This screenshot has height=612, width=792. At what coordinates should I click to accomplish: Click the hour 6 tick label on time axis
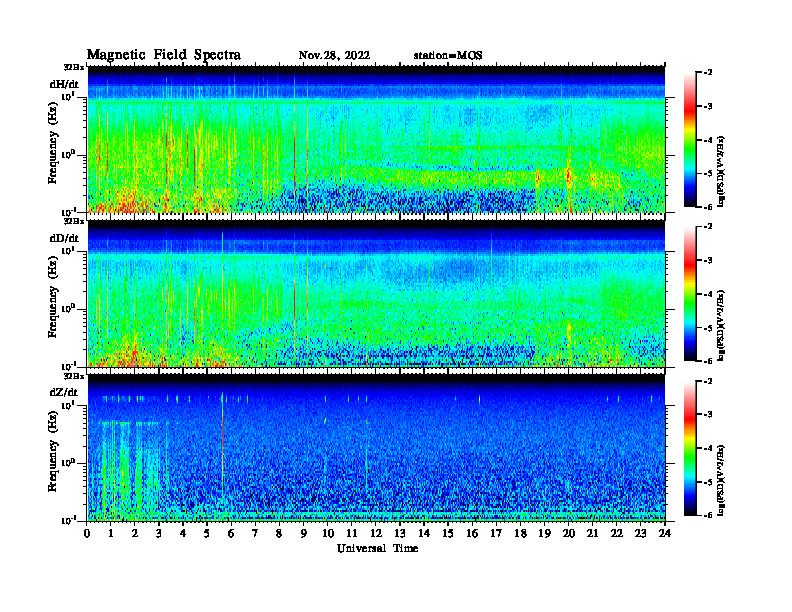231,534
